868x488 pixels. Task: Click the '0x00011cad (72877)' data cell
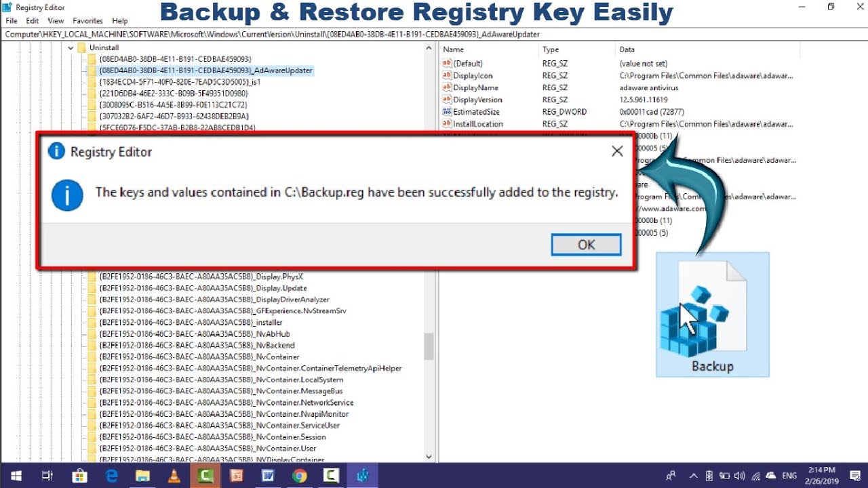(x=652, y=112)
